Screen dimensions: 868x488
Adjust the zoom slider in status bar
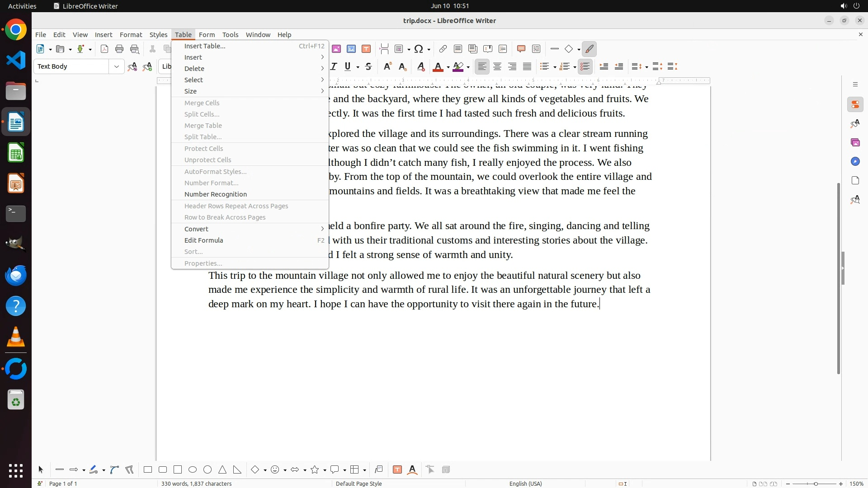pyautogui.click(x=816, y=483)
